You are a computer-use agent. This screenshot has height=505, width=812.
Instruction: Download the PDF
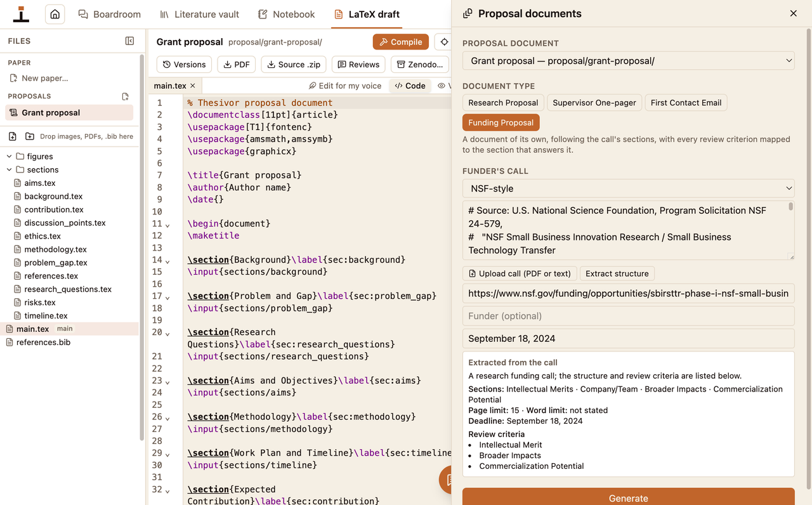pos(237,64)
